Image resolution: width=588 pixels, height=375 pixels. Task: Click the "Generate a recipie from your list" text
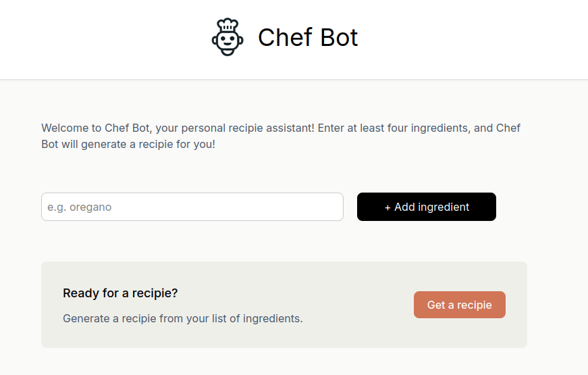182,318
